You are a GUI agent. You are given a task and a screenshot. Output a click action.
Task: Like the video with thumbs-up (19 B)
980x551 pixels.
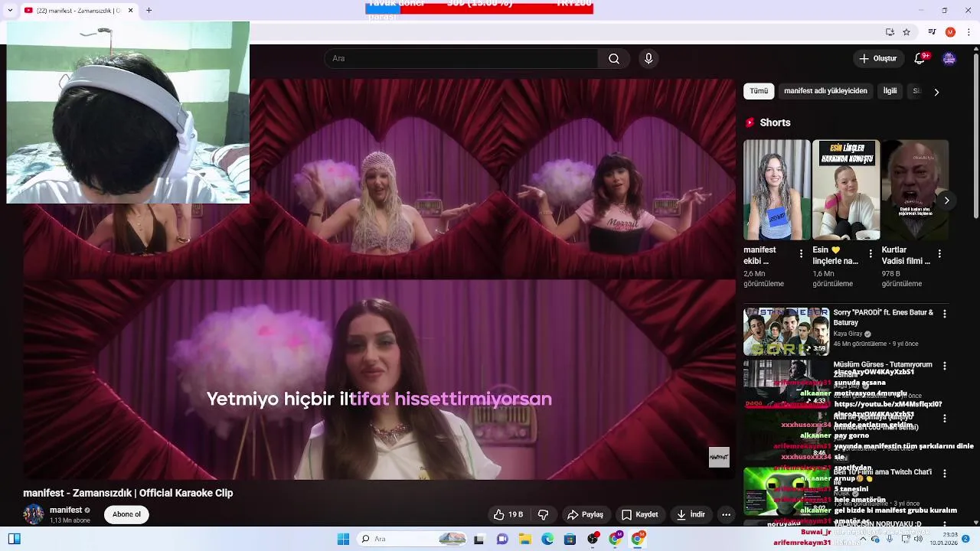click(x=508, y=515)
